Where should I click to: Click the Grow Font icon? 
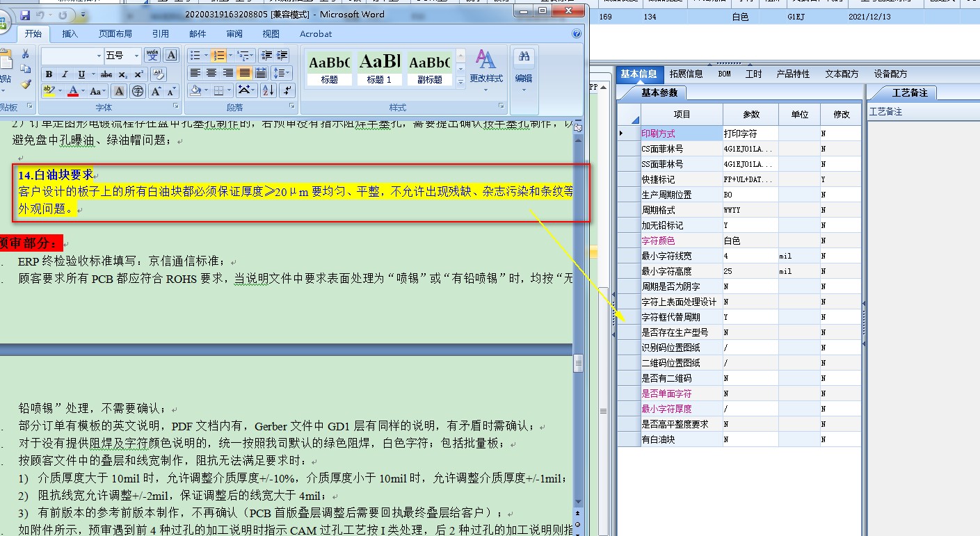(156, 91)
